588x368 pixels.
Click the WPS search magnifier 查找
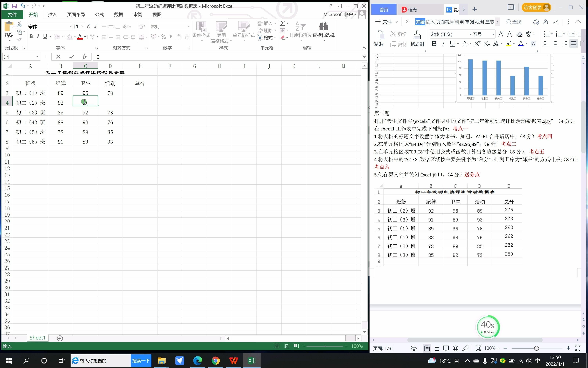[x=514, y=22]
